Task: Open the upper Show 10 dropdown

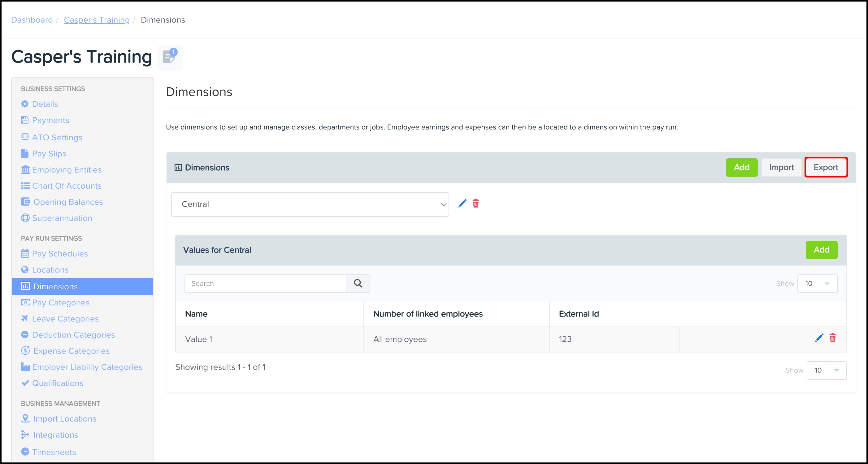Action: point(817,284)
